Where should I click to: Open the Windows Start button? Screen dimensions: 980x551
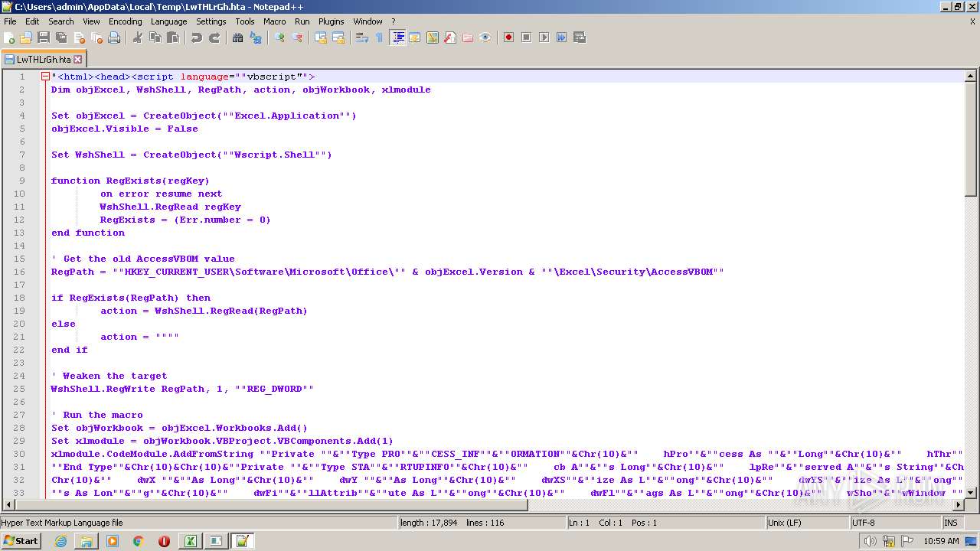click(21, 541)
